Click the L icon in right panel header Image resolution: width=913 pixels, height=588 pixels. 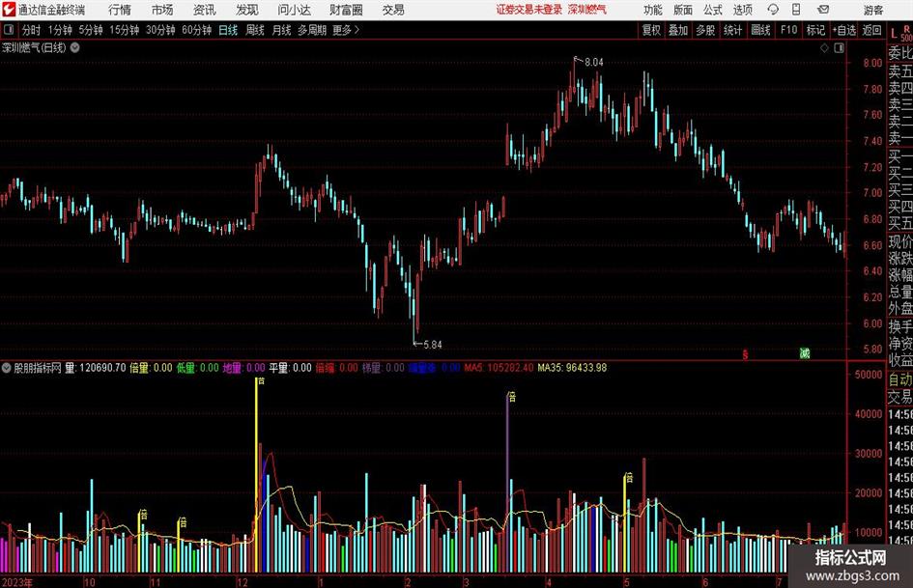tap(894, 34)
